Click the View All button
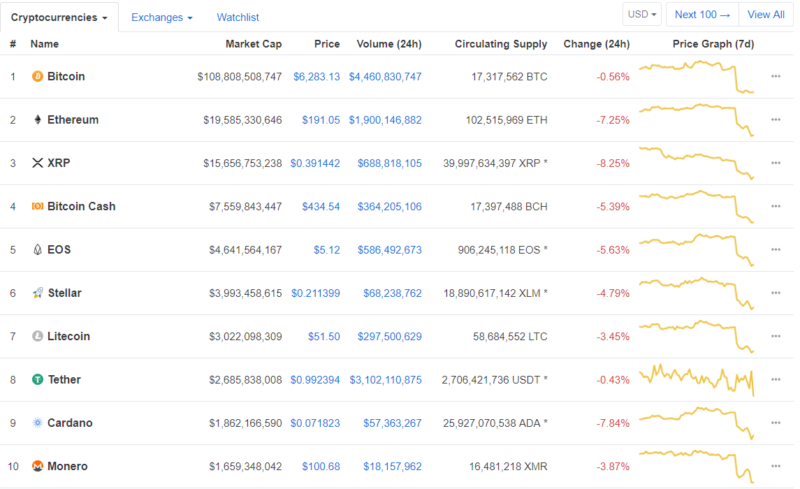 [x=766, y=14]
